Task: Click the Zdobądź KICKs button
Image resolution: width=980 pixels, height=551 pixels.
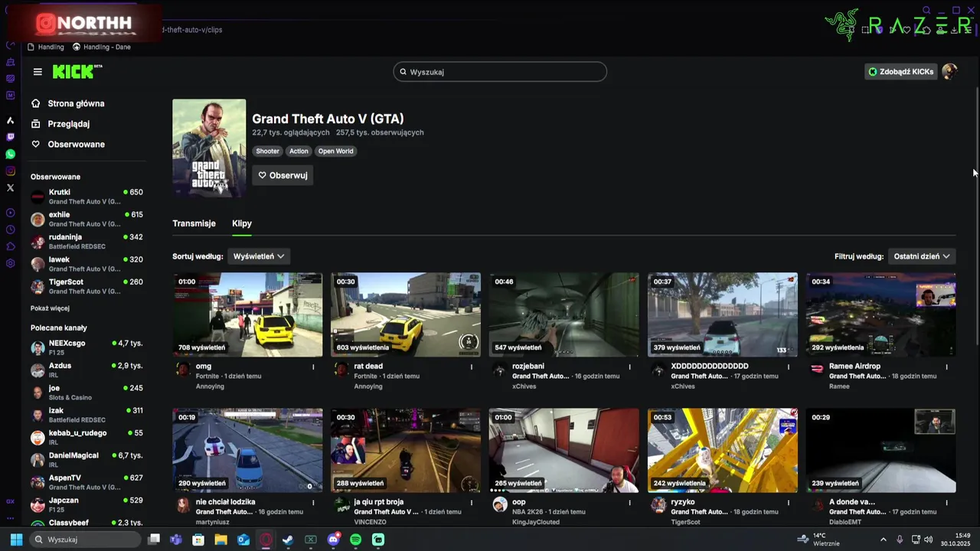Action: (x=900, y=72)
